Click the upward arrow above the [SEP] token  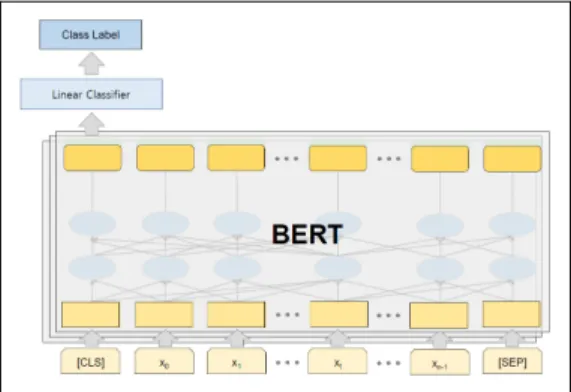[512, 338]
